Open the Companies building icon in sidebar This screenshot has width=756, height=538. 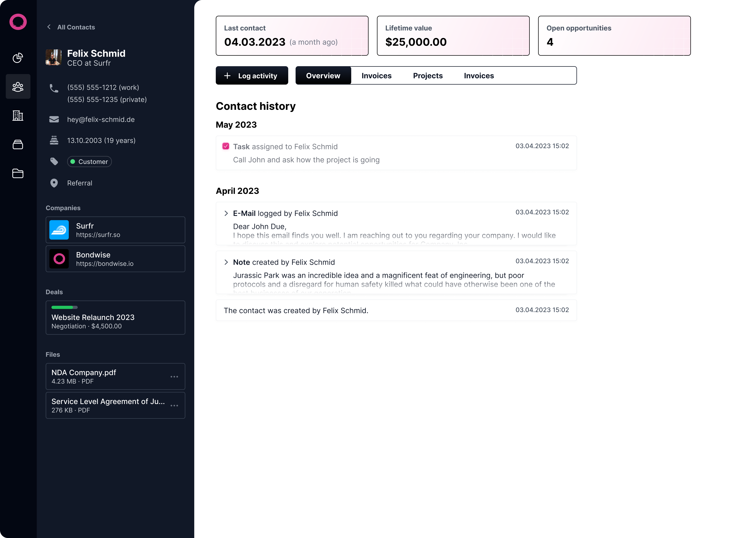[x=18, y=116]
